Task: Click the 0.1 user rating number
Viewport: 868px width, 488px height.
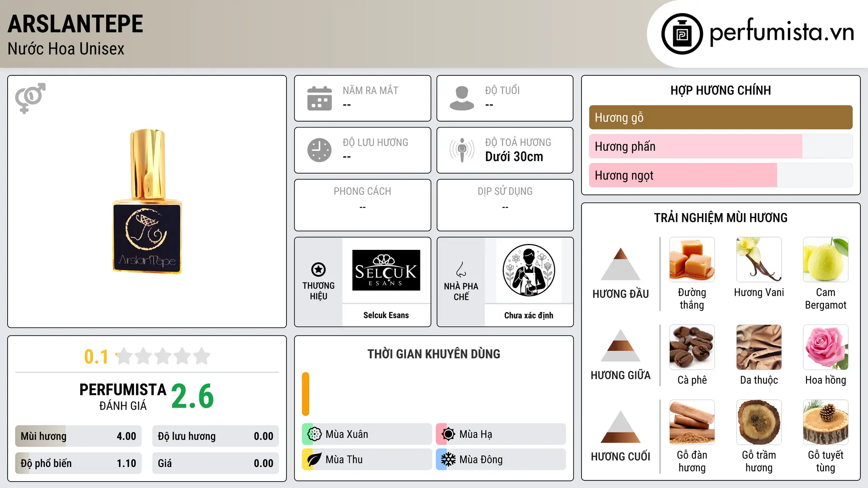Action: (96, 357)
